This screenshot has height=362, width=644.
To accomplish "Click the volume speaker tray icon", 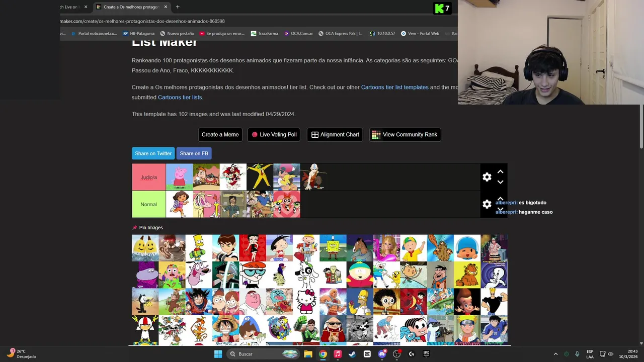I will pyautogui.click(x=611, y=354).
